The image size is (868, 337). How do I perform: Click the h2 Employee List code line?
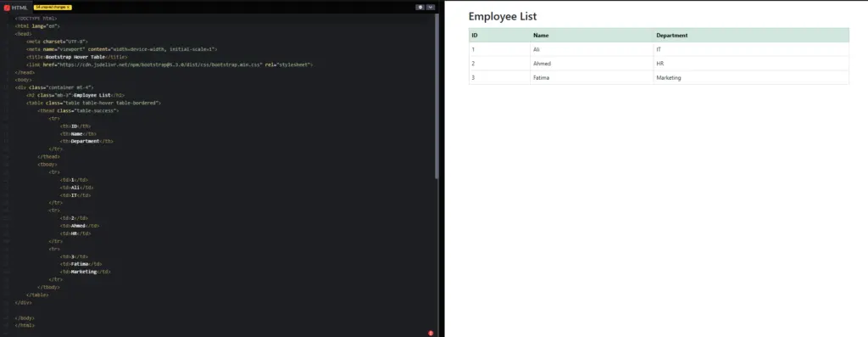(75, 95)
